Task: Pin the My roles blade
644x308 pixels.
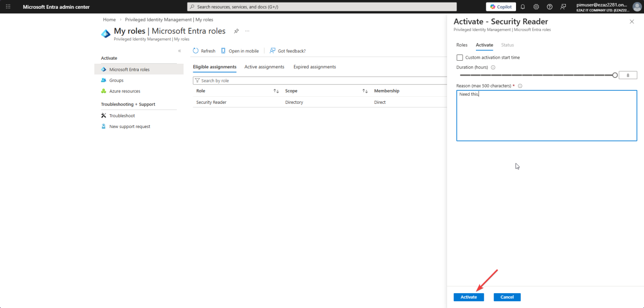Action: pos(236,31)
